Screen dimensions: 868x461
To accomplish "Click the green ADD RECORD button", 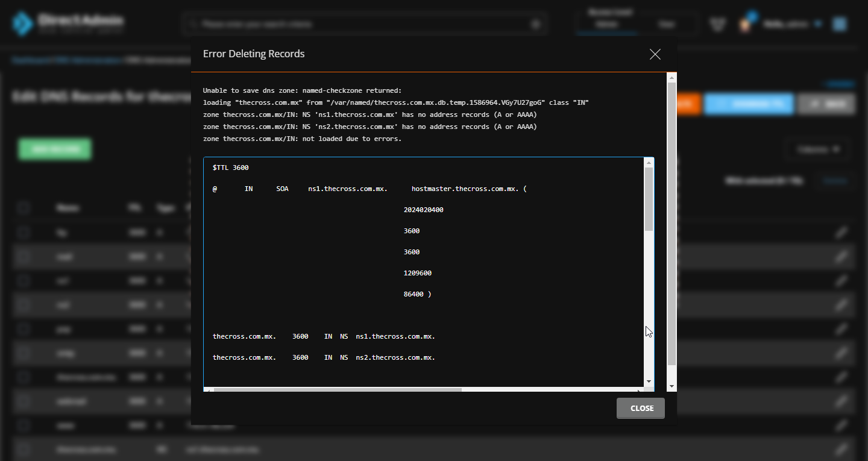I will (x=55, y=149).
